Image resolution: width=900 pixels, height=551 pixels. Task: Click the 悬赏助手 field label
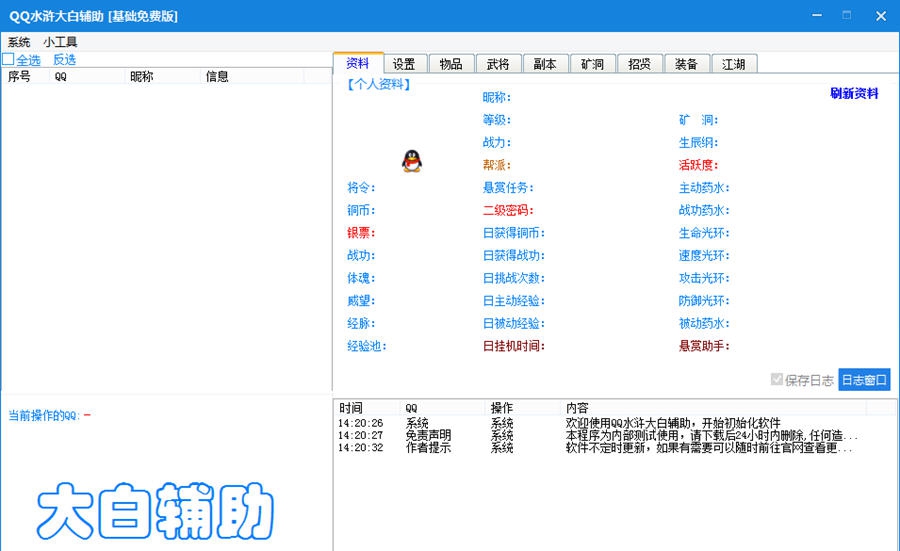[x=704, y=346]
